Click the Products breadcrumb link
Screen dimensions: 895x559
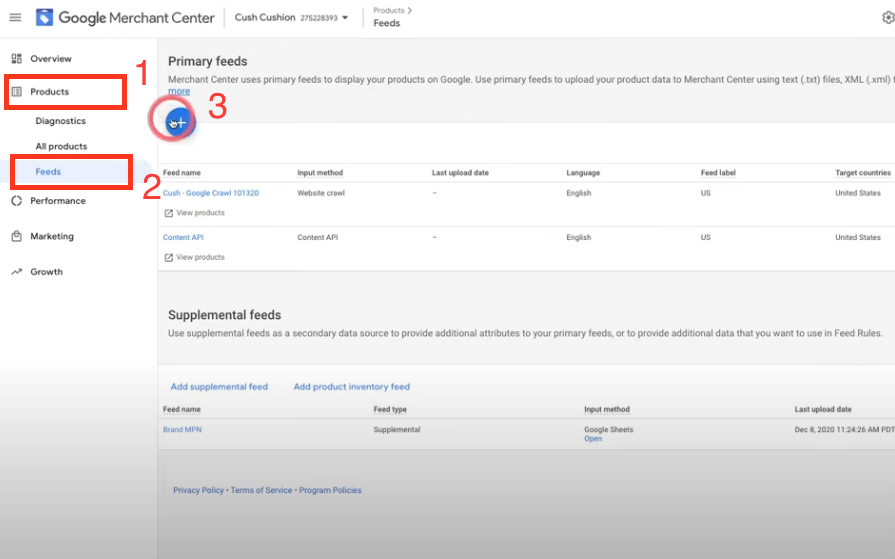click(x=389, y=10)
